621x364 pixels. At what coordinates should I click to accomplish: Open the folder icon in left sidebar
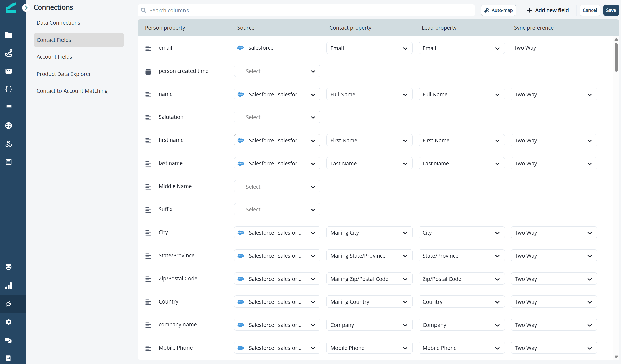9,35
